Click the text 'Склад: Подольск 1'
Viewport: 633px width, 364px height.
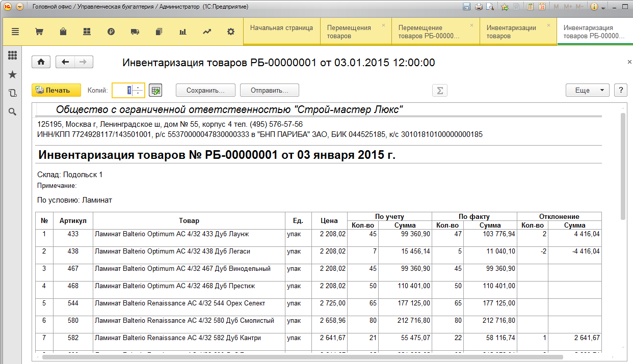pos(70,175)
